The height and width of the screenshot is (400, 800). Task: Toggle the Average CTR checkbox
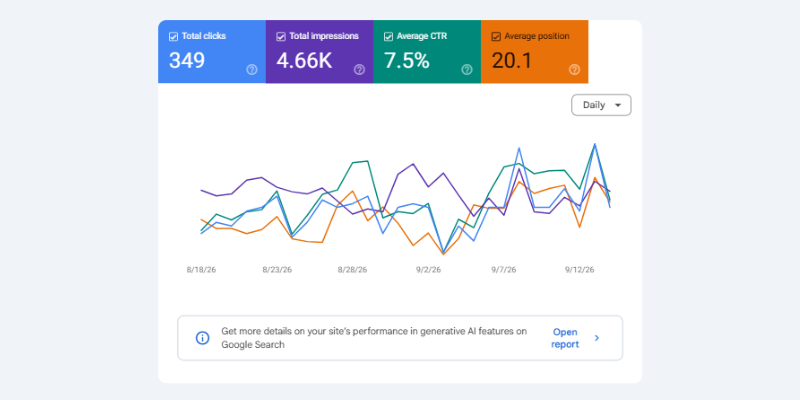coord(388,37)
